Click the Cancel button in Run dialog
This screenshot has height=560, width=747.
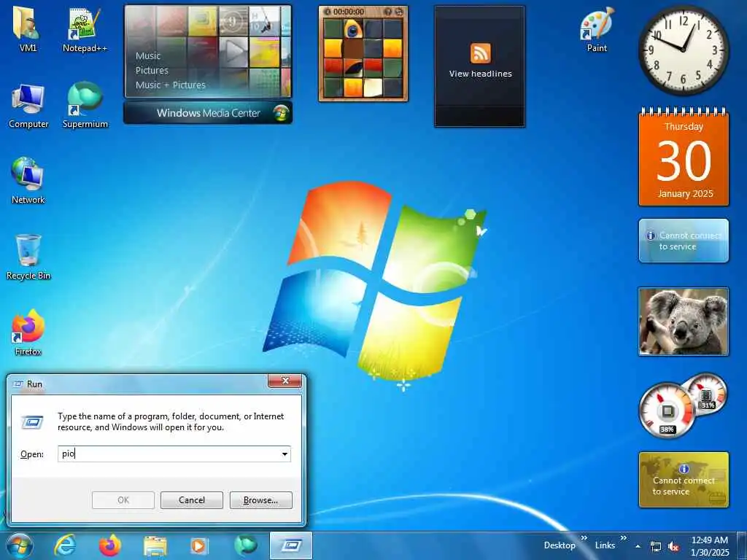(x=192, y=500)
